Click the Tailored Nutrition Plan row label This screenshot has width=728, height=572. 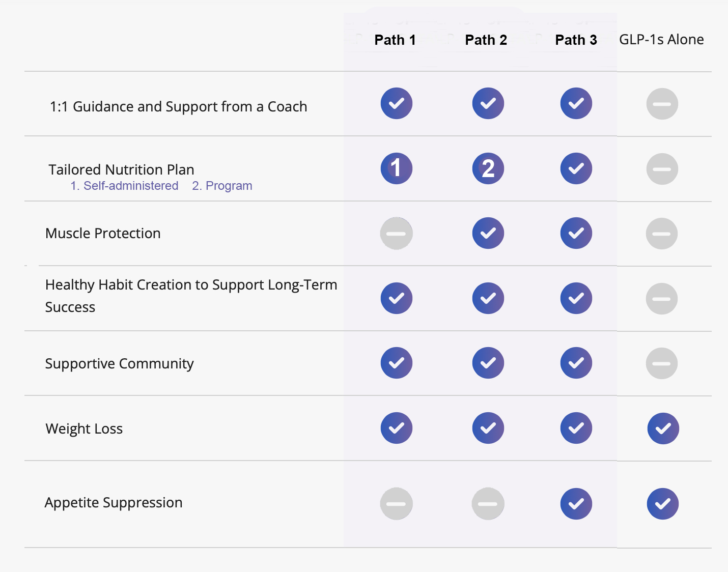[121, 169]
